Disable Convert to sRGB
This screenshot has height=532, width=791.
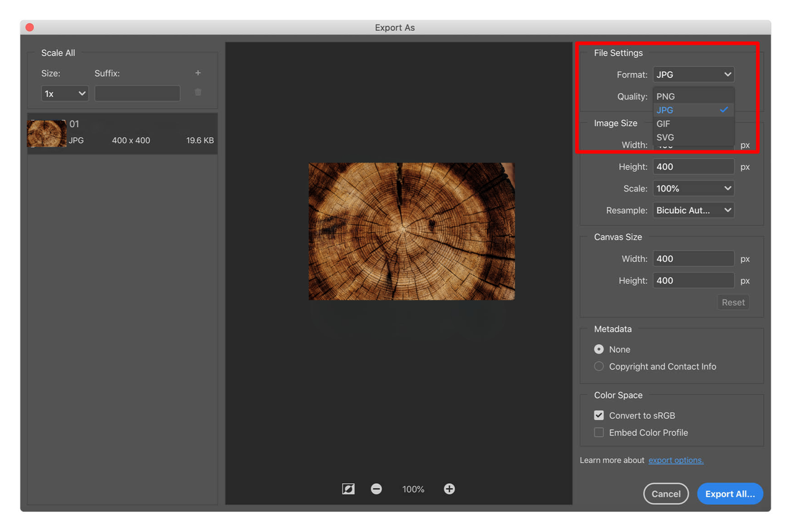coord(598,415)
